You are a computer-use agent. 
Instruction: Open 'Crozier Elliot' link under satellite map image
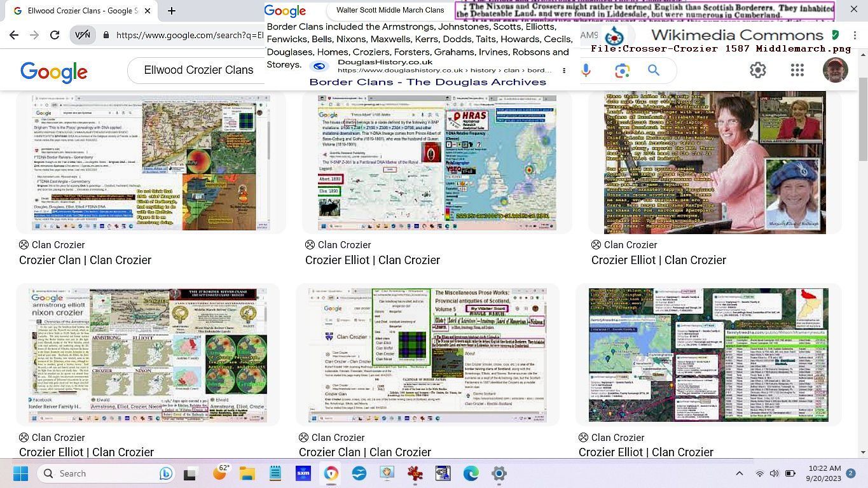click(x=646, y=452)
